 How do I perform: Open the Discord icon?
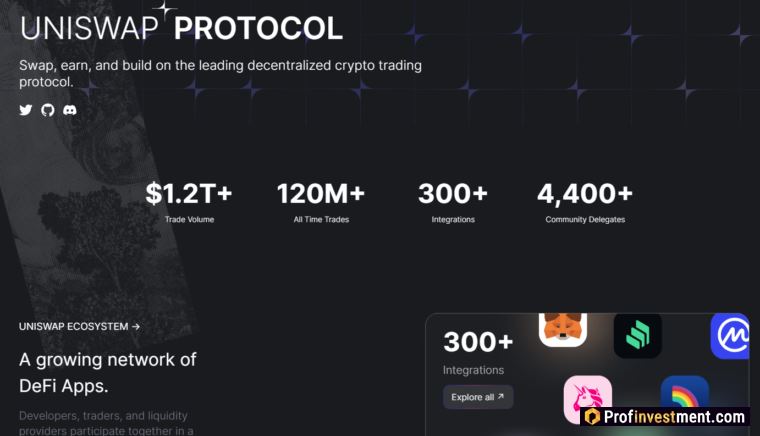tap(70, 110)
